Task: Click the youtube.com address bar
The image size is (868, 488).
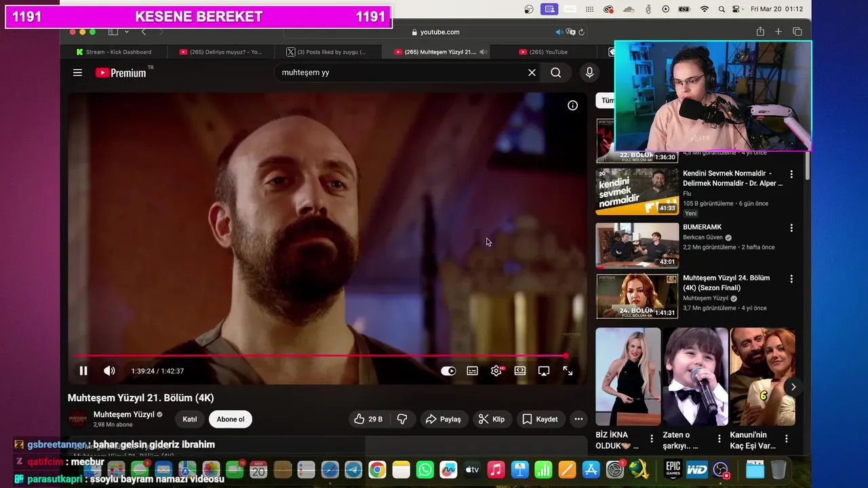Action: (435, 32)
